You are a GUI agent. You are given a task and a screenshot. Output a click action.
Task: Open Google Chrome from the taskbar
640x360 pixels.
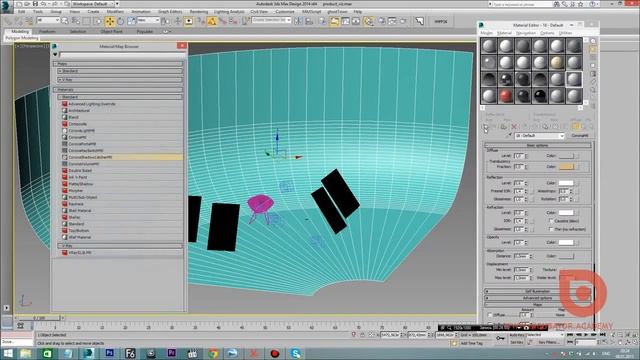click(x=213, y=353)
